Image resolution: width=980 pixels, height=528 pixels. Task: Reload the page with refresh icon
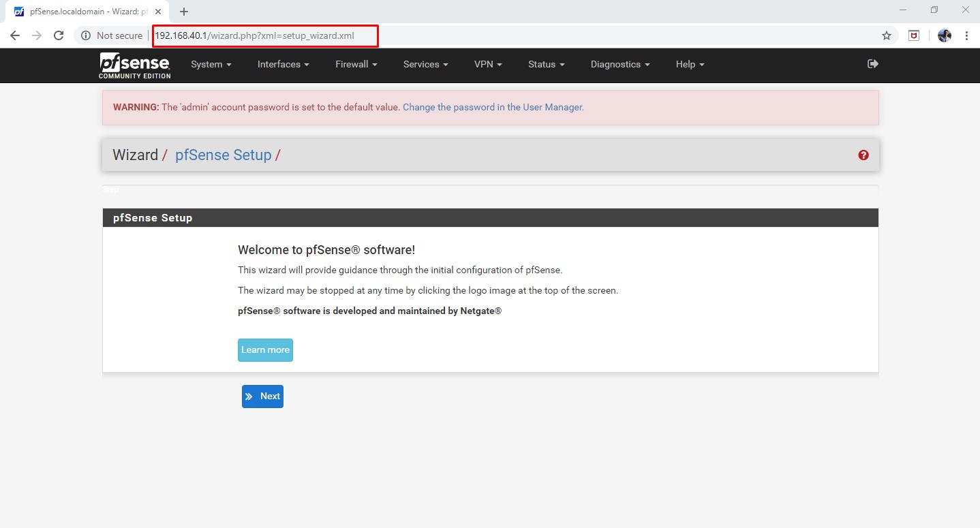pos(59,35)
